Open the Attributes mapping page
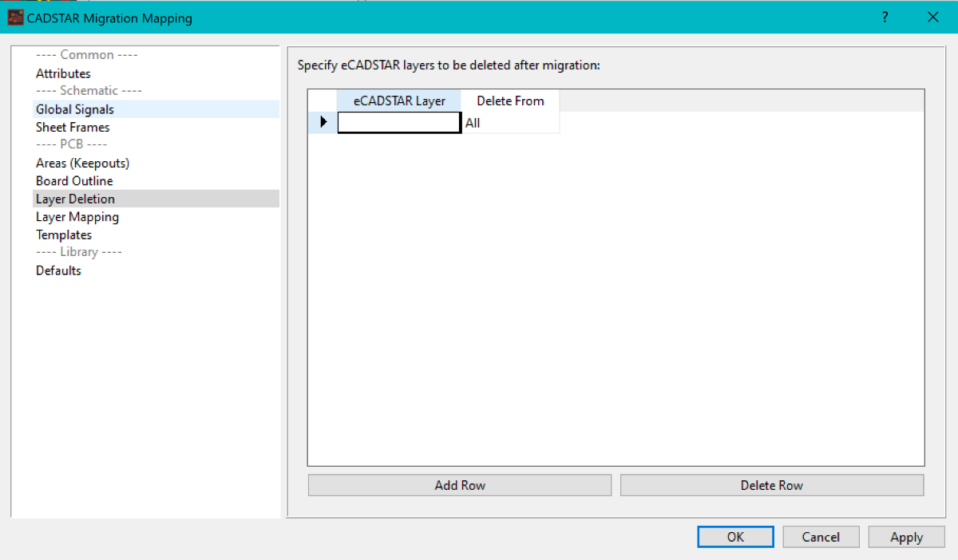 (x=63, y=73)
